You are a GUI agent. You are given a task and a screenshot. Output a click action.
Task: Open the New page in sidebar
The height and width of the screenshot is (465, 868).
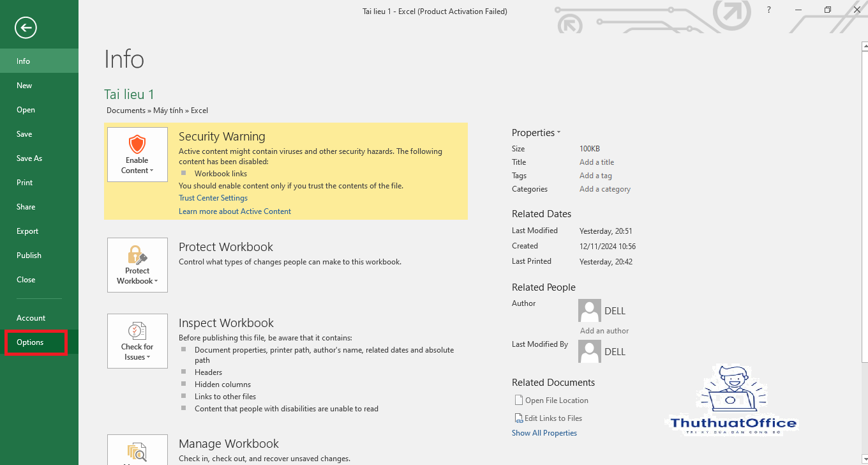[x=39, y=86]
